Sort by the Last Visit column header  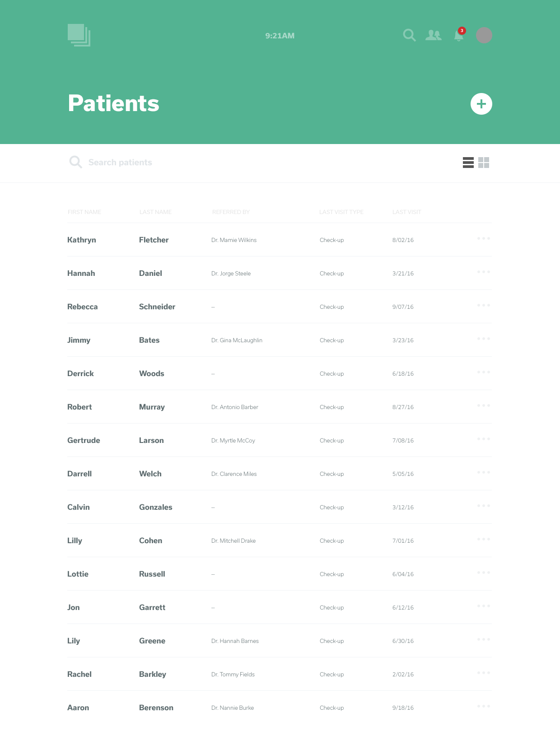[x=406, y=212]
